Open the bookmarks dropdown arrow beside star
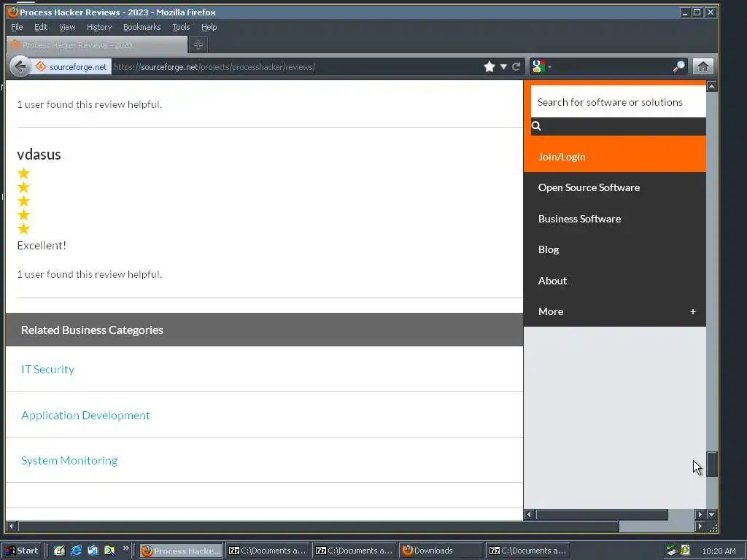The width and height of the screenshot is (747, 560). pos(503,66)
